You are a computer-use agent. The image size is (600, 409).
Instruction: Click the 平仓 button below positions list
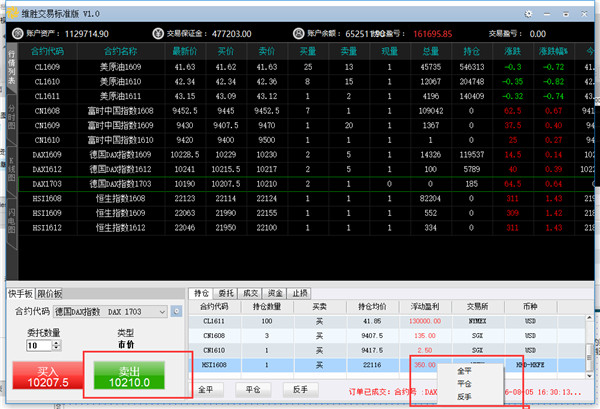tap(253, 390)
